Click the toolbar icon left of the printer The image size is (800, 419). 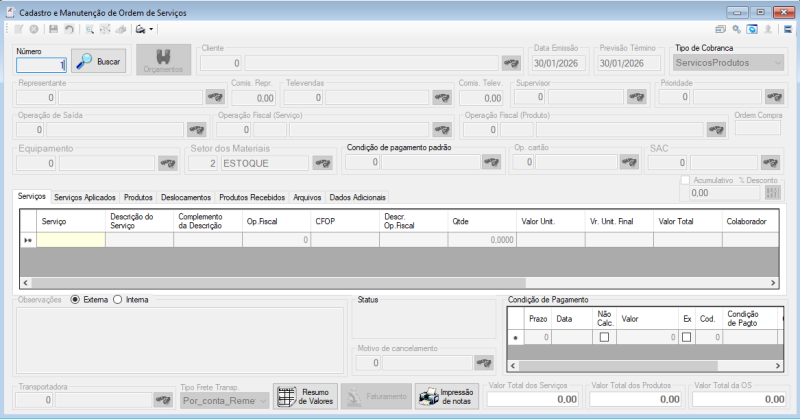pyautogui.click(x=105, y=29)
